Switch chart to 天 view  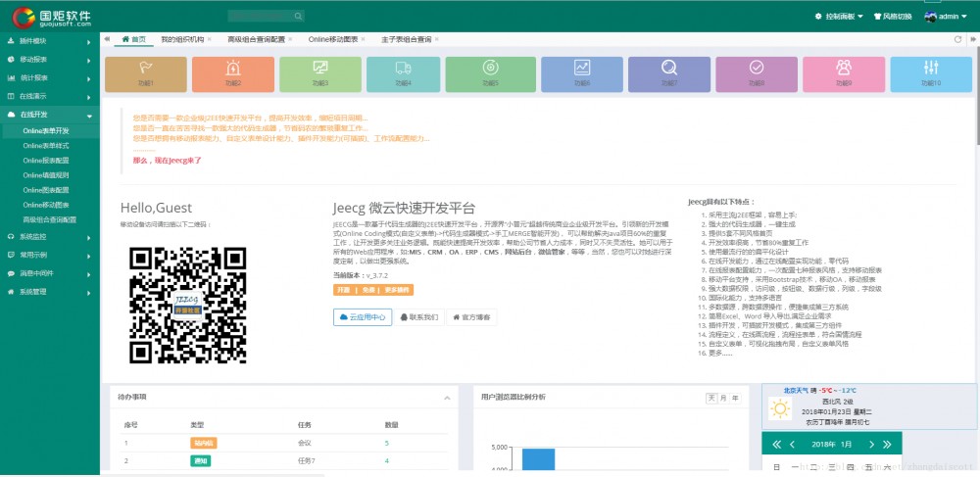click(711, 399)
